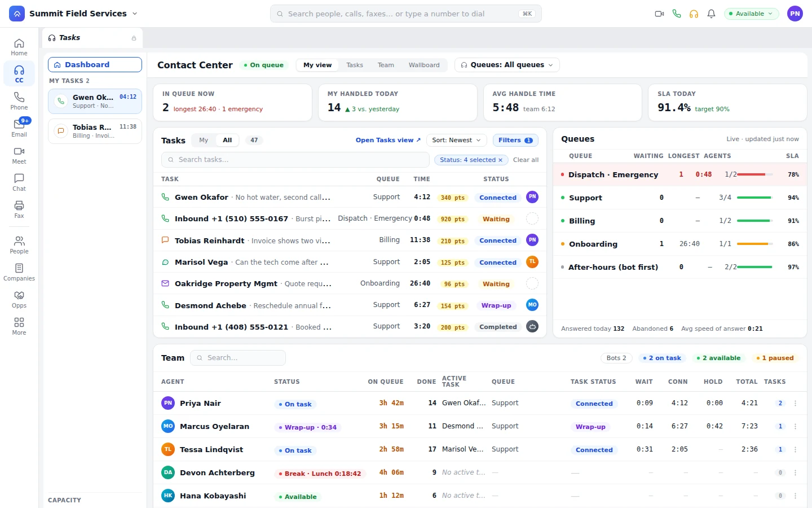812x508 pixels.
Task: Expand the Summit Field Services workspace switcher
Action: click(x=73, y=14)
